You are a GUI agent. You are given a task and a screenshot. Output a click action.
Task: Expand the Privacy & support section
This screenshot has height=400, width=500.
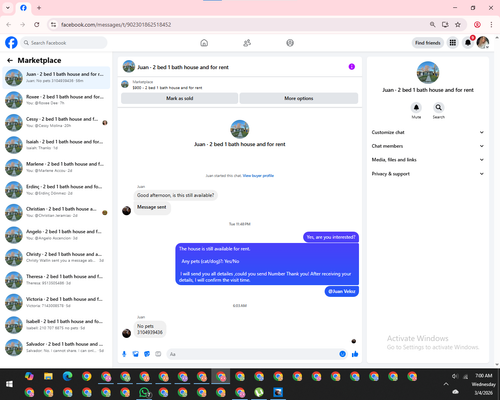(428, 174)
